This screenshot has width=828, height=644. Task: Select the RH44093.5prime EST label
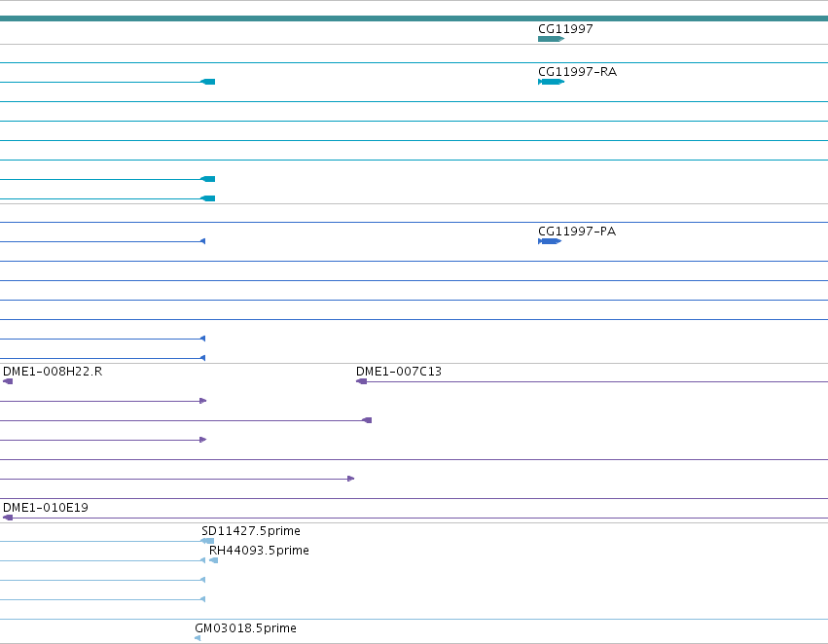pos(259,550)
